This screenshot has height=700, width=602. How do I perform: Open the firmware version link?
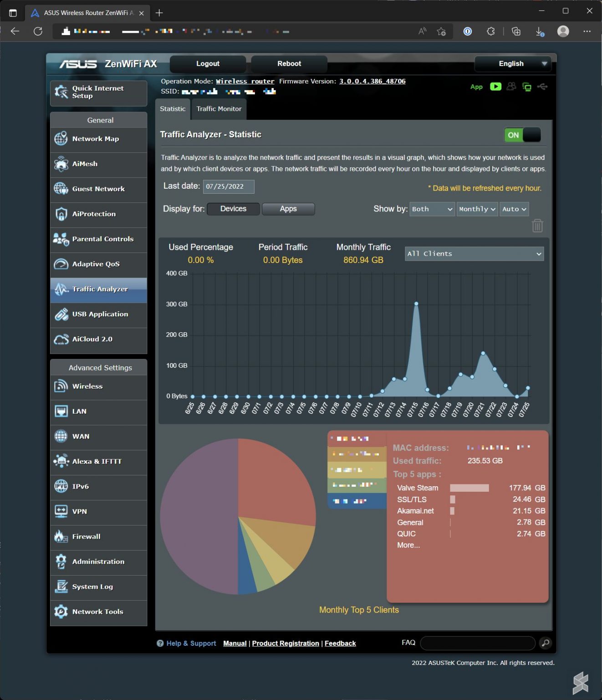[372, 81]
